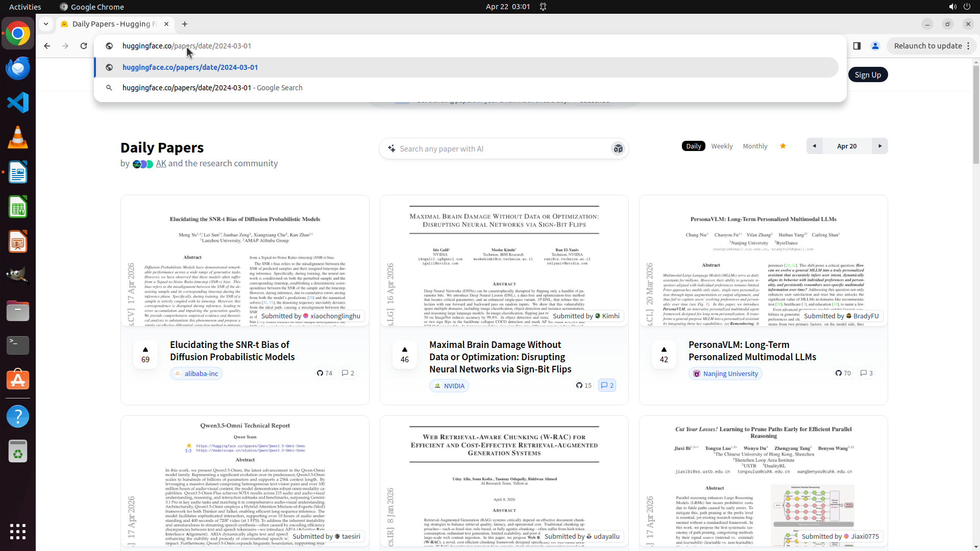
Task: Upvote Elucidating the SNR-t Bias paper
Action: point(145,354)
